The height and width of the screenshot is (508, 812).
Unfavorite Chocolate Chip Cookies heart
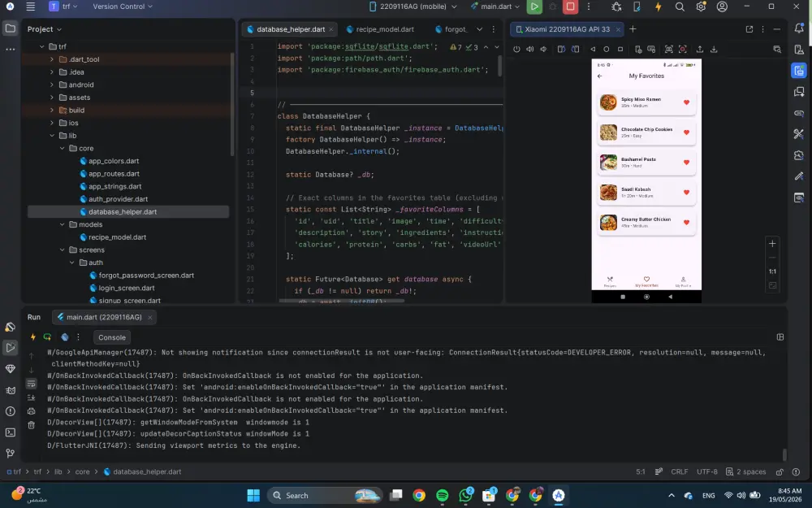point(686,132)
